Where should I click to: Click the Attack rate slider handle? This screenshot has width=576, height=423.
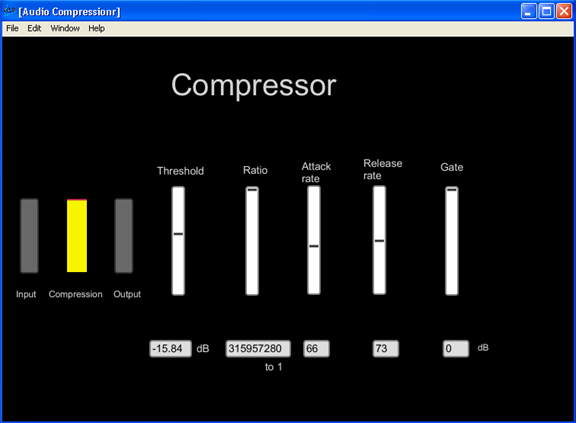(x=314, y=246)
